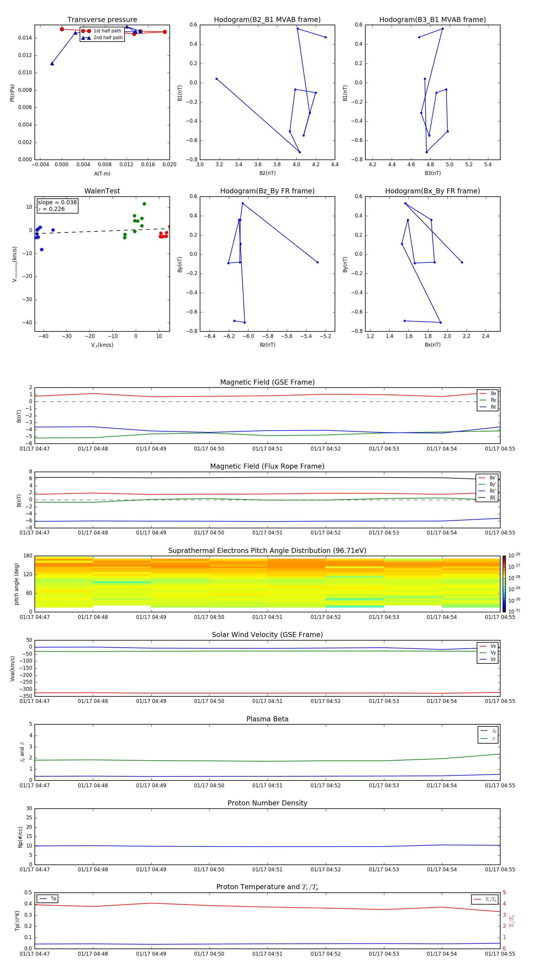
Task: Click the "Hodogram(B3_B1 MVAB frame)" title
Action: [x=432, y=20]
